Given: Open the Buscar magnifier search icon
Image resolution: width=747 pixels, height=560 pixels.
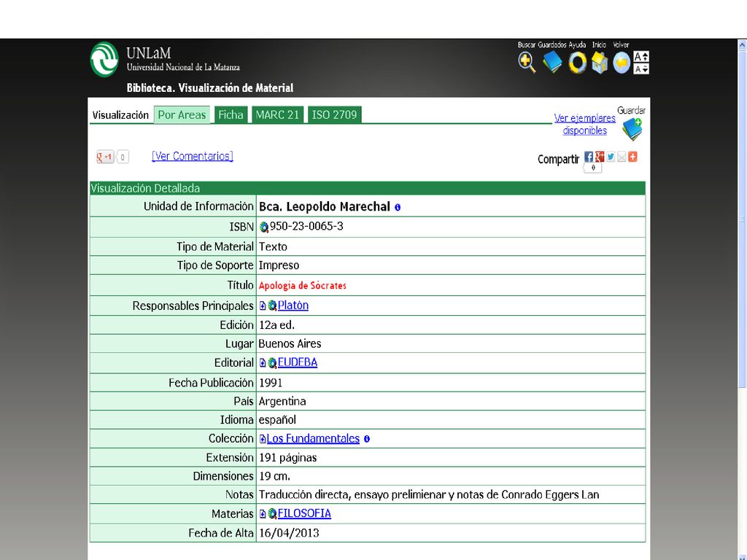Looking at the screenshot, I should 527,63.
